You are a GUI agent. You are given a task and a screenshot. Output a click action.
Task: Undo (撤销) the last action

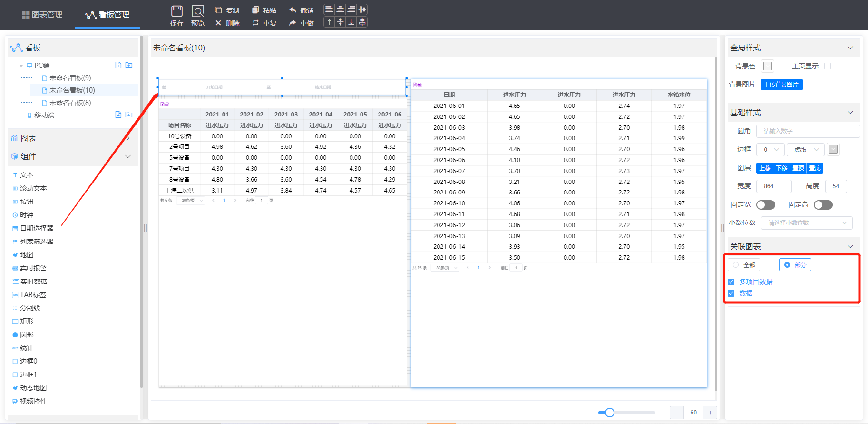pos(302,10)
